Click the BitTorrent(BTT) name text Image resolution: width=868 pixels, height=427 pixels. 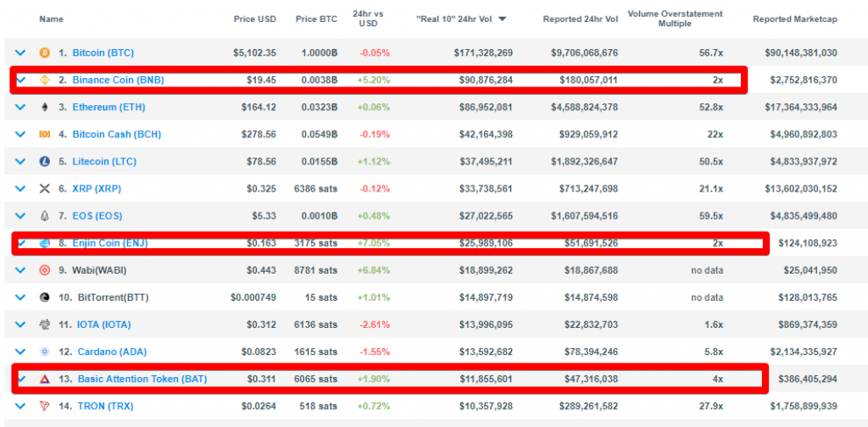(114, 297)
